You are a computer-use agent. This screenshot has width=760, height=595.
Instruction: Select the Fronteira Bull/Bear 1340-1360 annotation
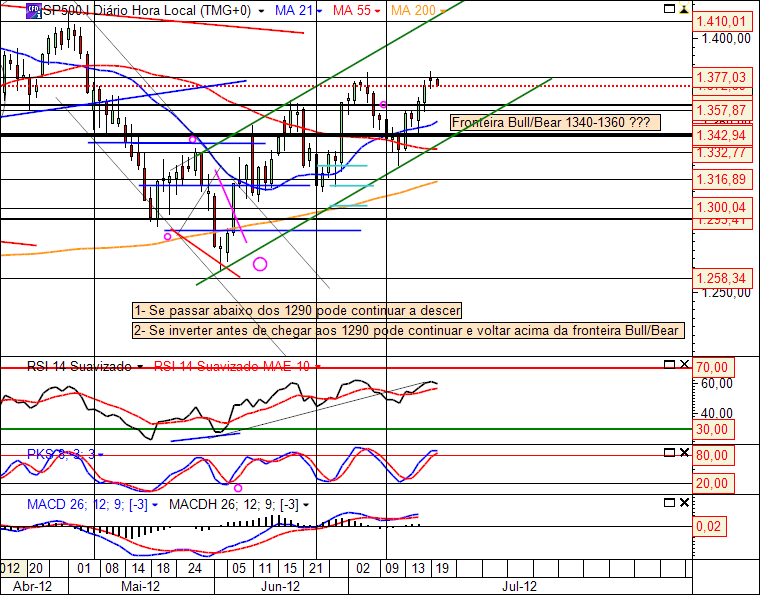point(555,122)
